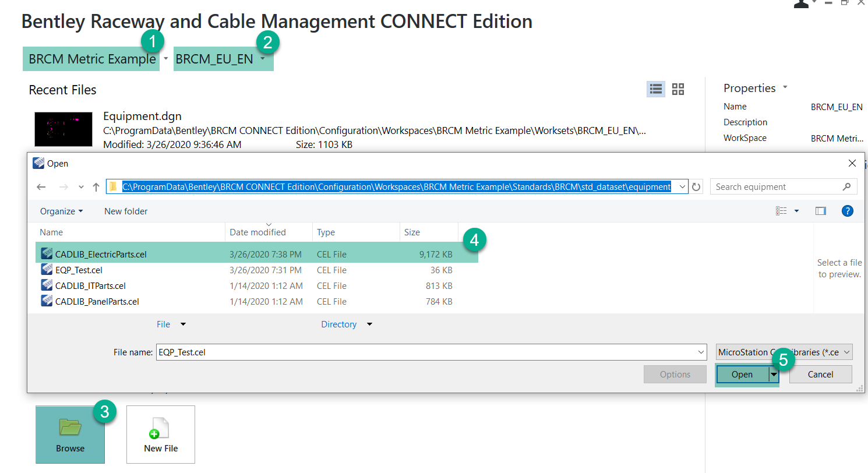Change the file view layout icon
This screenshot has width=868, height=473.
pyautogui.click(x=781, y=211)
